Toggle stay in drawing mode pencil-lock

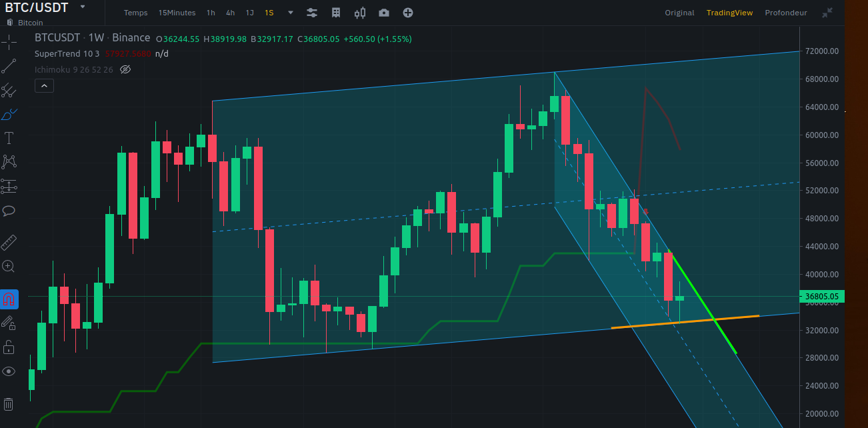coord(9,323)
